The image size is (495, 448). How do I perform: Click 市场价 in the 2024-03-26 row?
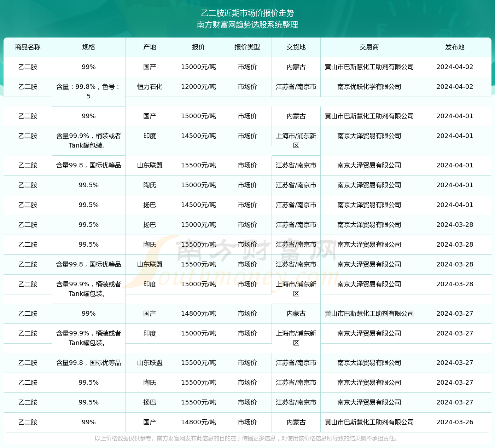click(247, 422)
